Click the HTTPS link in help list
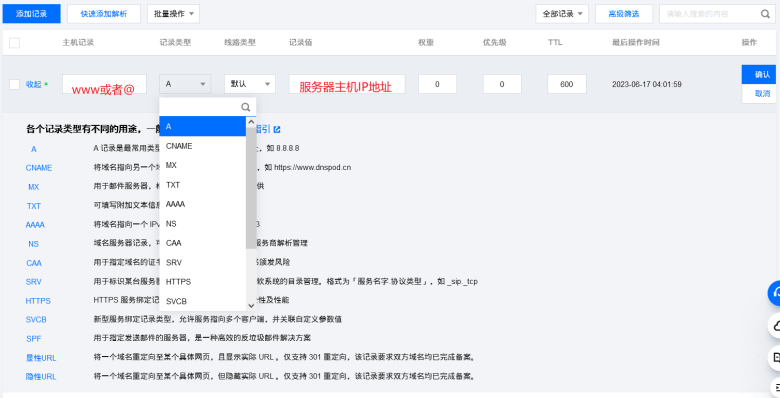This screenshot has height=398, width=780. [38, 300]
